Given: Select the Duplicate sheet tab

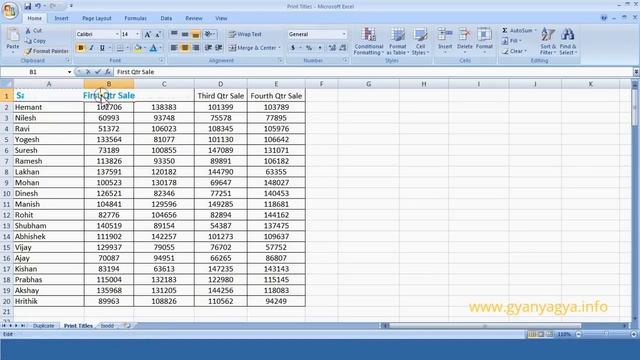Looking at the screenshot, I should (43, 326).
